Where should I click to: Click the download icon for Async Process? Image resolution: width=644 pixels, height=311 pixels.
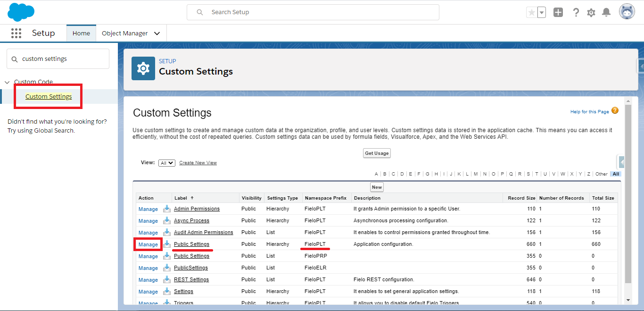[x=167, y=220]
